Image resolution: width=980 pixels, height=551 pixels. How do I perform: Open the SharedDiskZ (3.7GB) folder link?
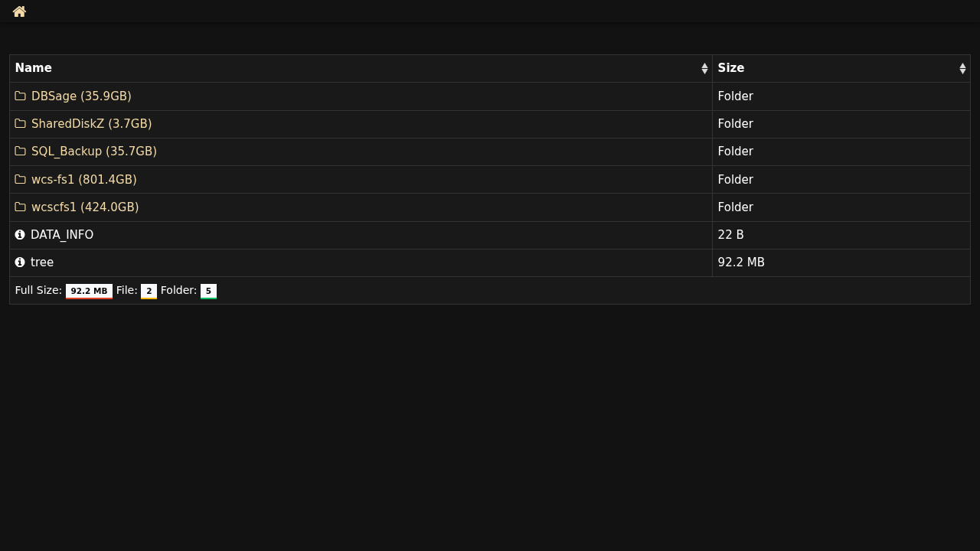pyautogui.click(x=91, y=124)
